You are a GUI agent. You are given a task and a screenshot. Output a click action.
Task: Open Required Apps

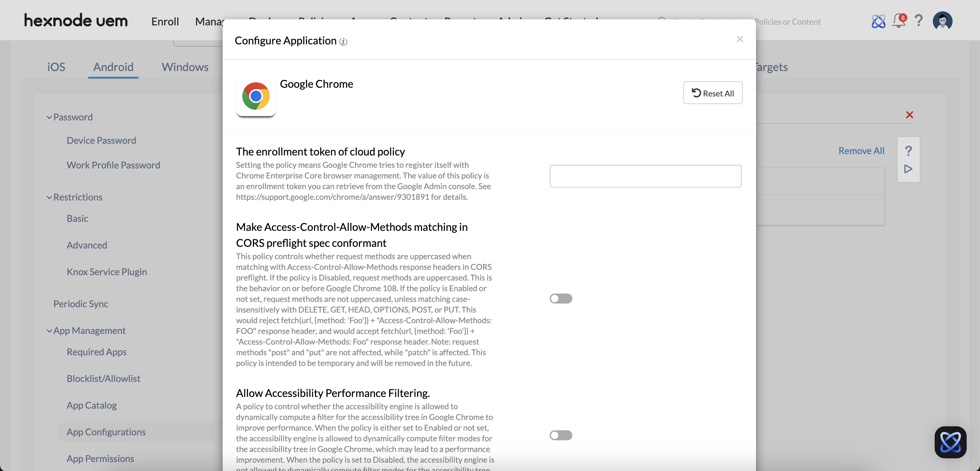click(97, 352)
